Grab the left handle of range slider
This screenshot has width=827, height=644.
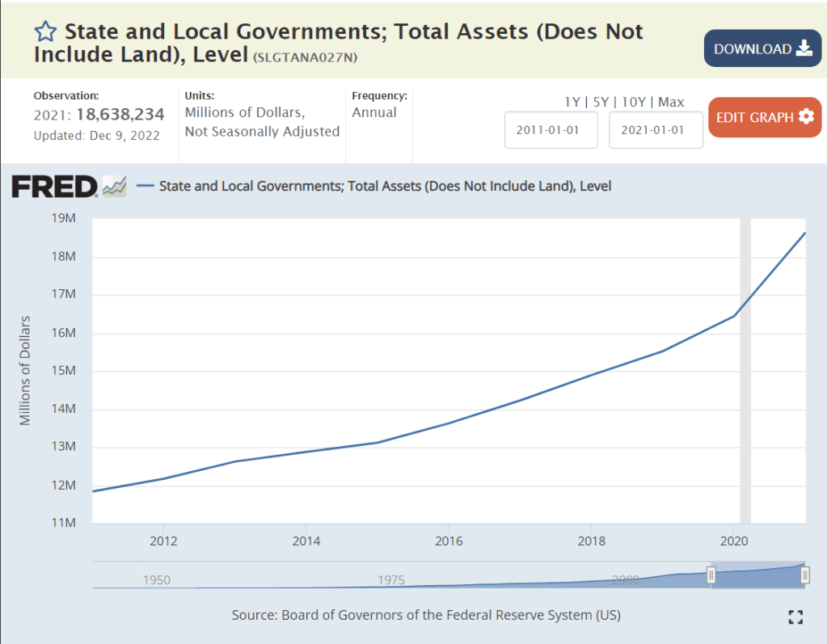tap(711, 575)
